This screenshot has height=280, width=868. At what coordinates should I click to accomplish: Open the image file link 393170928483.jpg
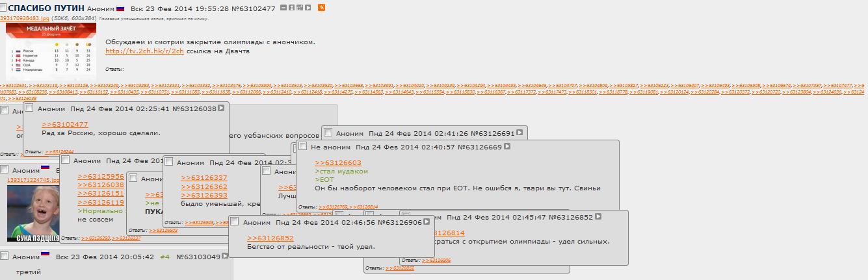(25, 19)
